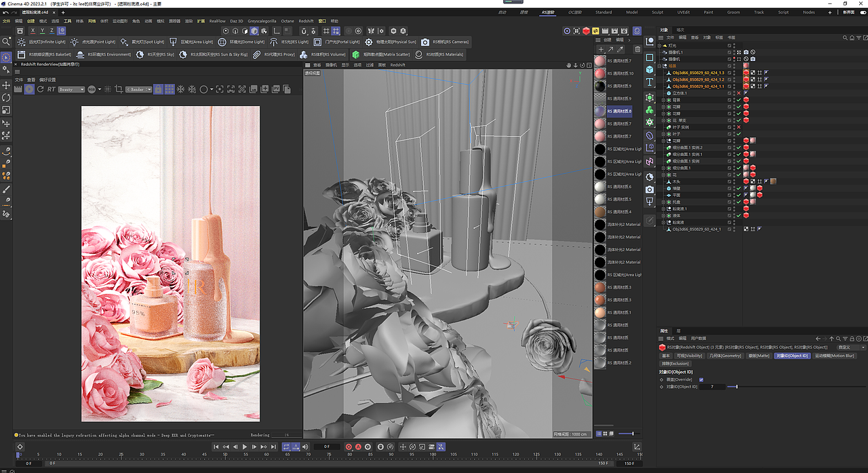This screenshot has width=868, height=473.
Task: Expand the 花 object hierarchy
Action: point(663,174)
